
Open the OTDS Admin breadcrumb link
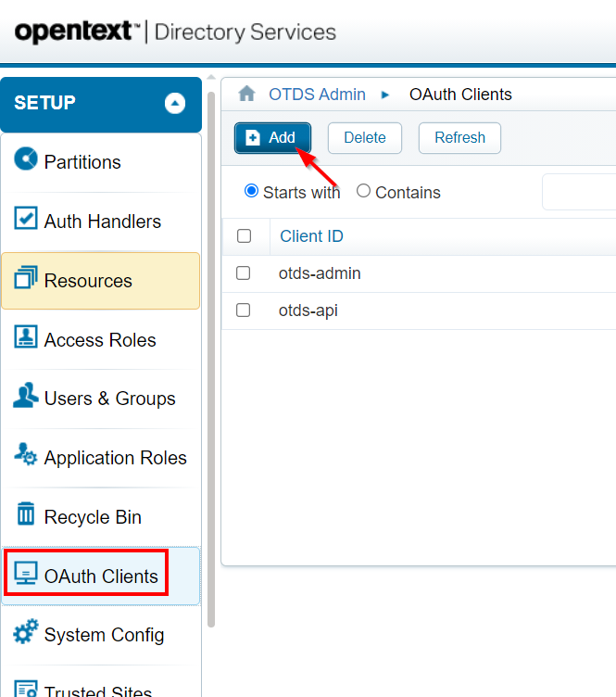tap(317, 95)
